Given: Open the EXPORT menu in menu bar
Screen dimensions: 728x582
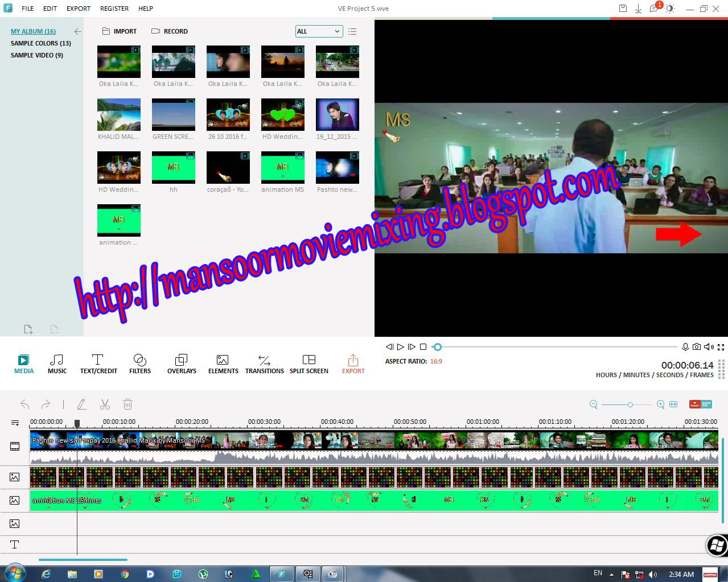Looking at the screenshot, I should tap(79, 9).
